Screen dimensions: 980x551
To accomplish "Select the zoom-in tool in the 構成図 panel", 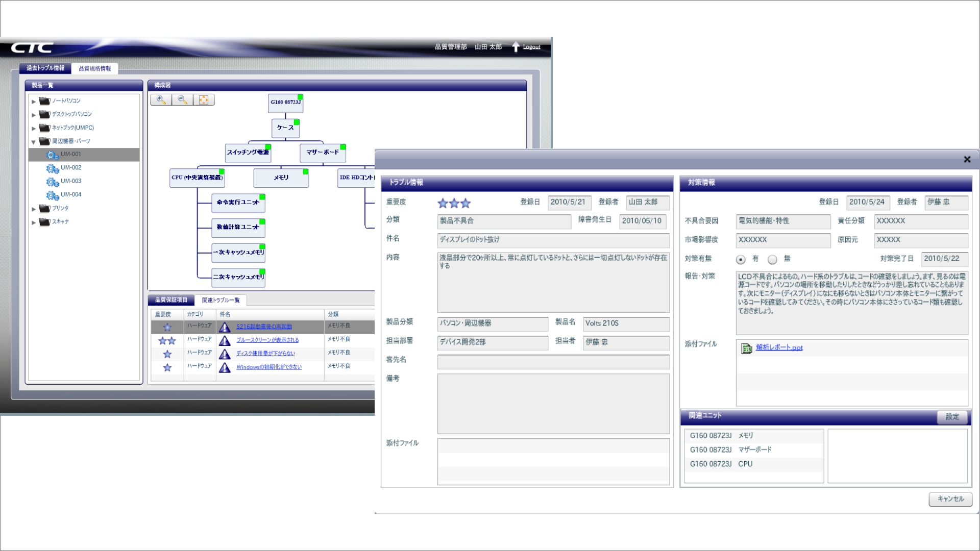I will 161,99.
